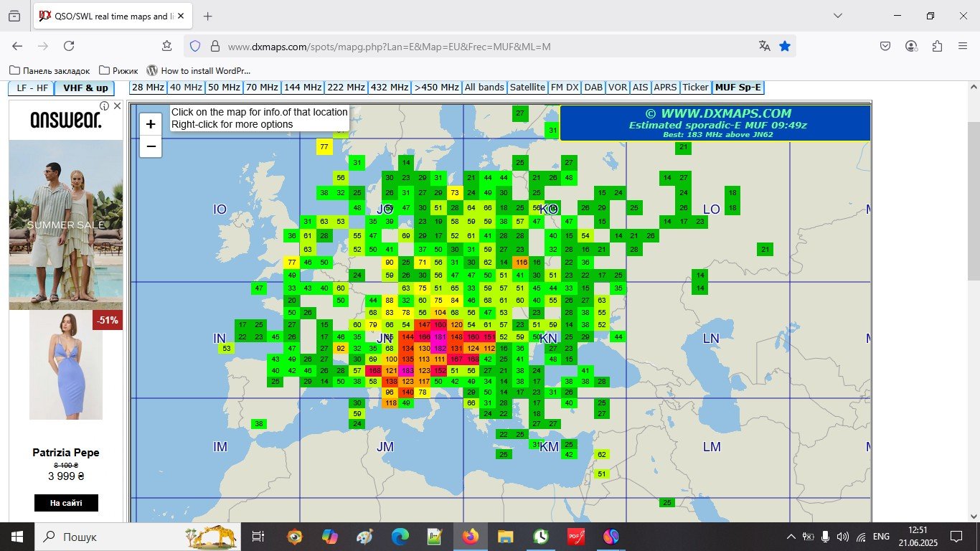Reload the current page
Viewport: 980px width, 551px height.
(69, 46)
